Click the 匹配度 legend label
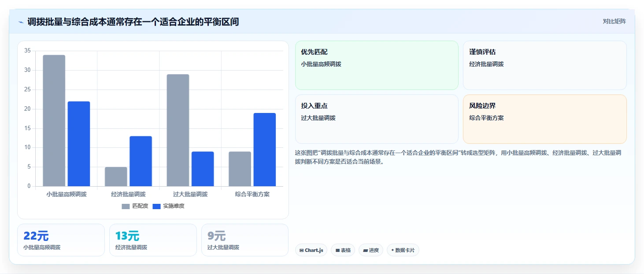 (140, 206)
